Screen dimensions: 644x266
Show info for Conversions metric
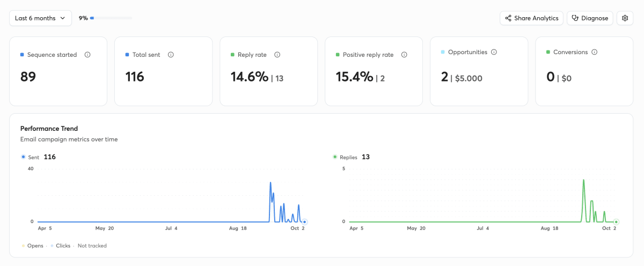(594, 52)
